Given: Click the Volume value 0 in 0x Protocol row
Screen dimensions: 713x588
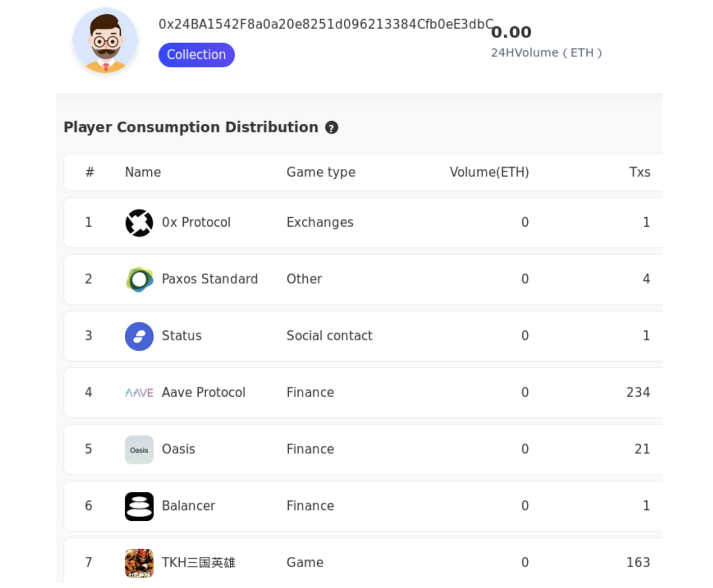Looking at the screenshot, I should point(525,222).
